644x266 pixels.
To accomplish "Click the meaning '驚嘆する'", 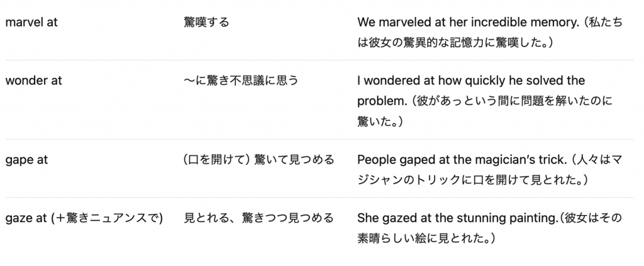I will (206, 22).
